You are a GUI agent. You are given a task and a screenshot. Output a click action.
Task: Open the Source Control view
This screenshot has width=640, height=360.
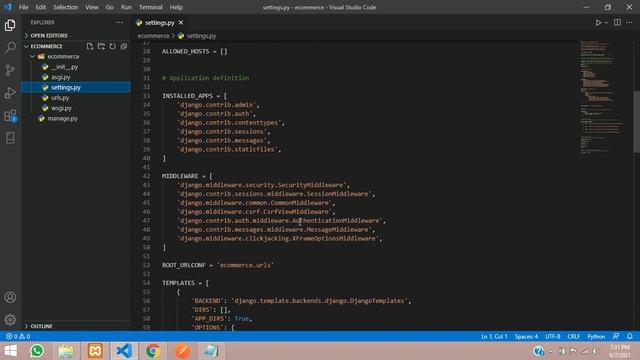[x=10, y=70]
